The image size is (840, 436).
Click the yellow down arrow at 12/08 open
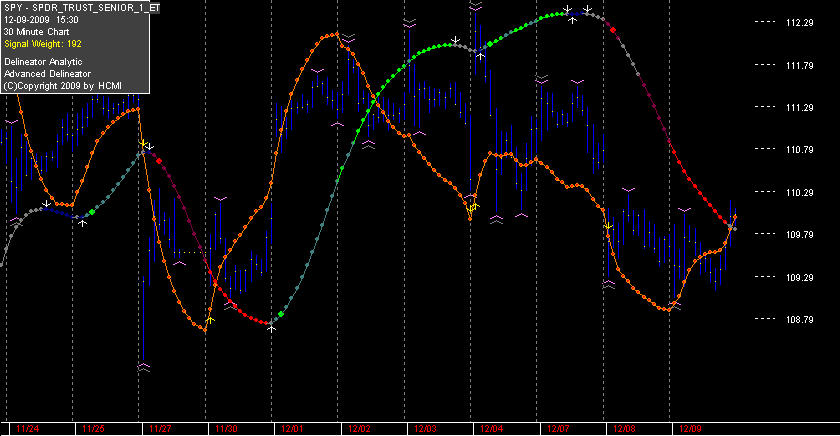pos(608,227)
